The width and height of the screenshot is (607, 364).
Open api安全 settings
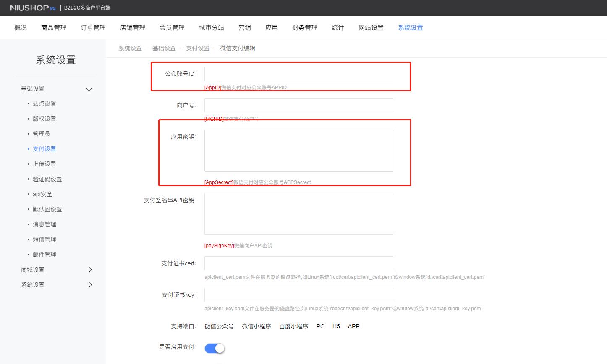pyautogui.click(x=42, y=194)
